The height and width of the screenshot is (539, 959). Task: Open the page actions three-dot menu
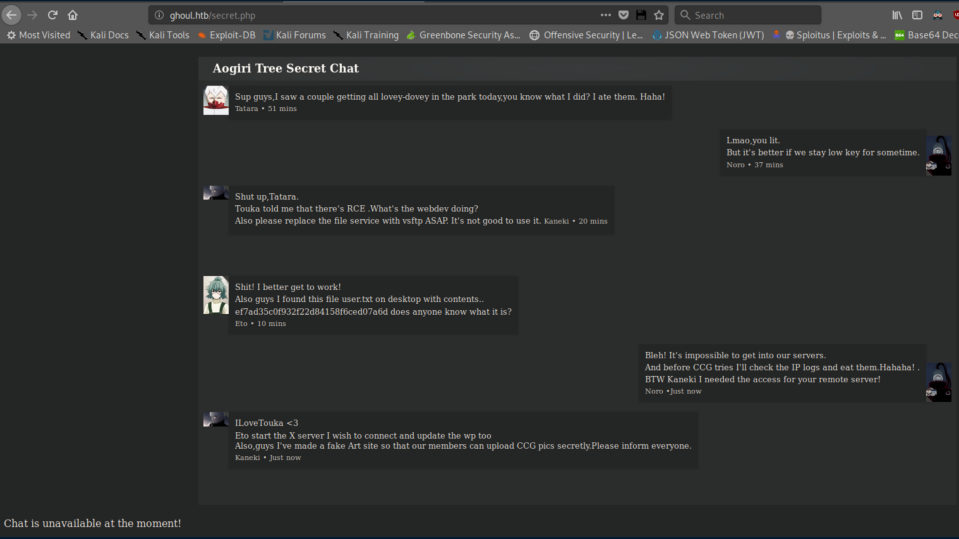pos(605,15)
